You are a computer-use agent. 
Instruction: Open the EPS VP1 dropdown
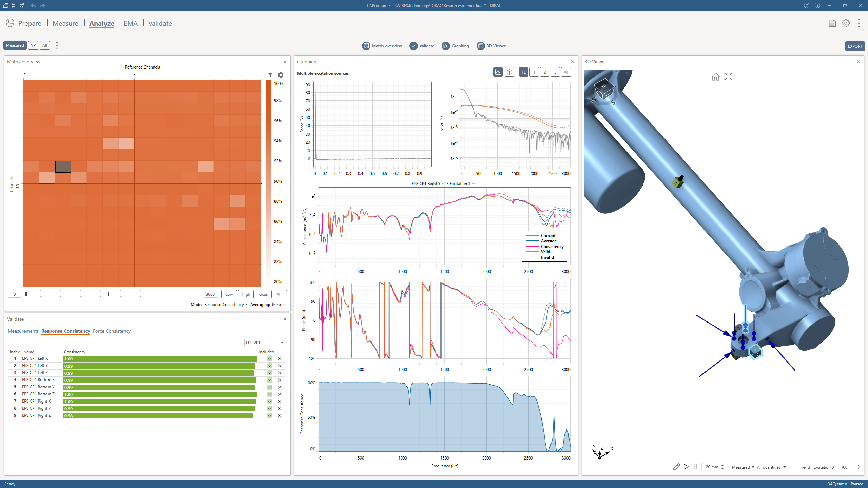[x=264, y=343]
